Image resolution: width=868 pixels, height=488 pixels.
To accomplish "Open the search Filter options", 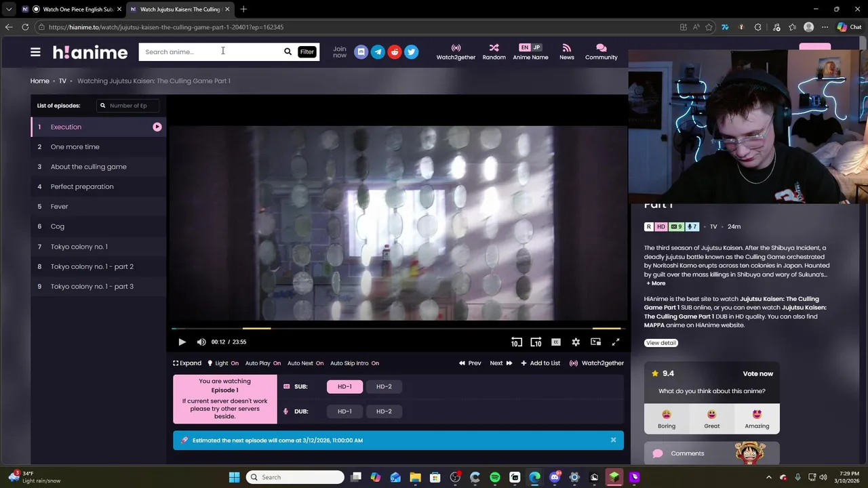I will pyautogui.click(x=307, y=52).
